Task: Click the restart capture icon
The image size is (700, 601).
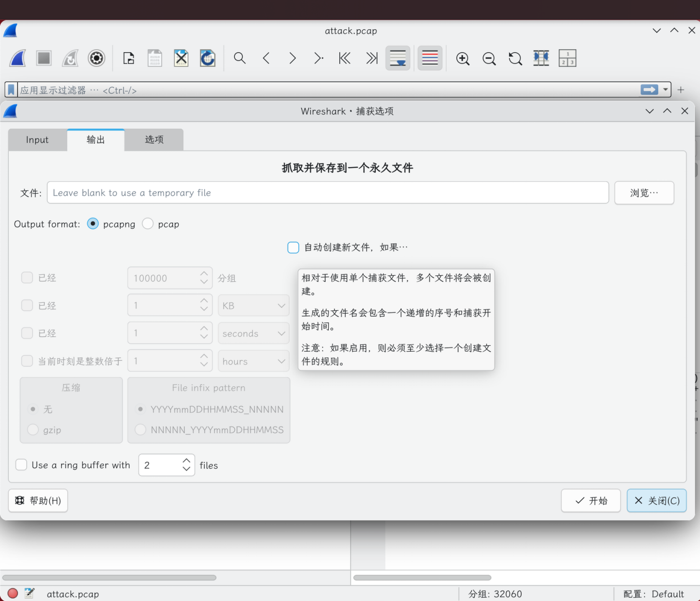Action: [70, 58]
